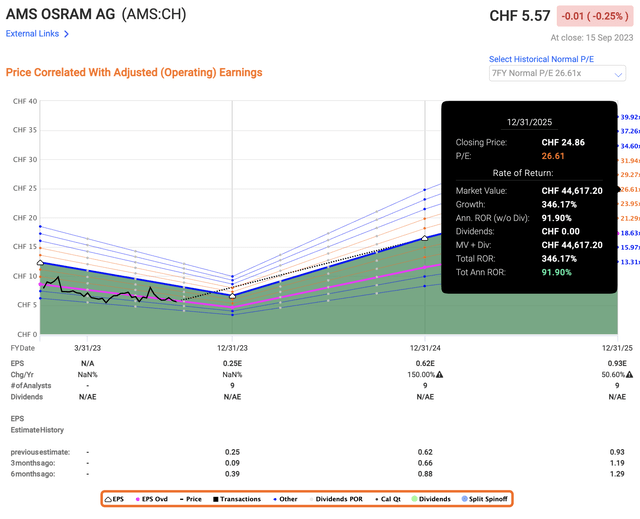Click the Select Historical Normal P/E label
The image size is (640, 519).
click(541, 59)
